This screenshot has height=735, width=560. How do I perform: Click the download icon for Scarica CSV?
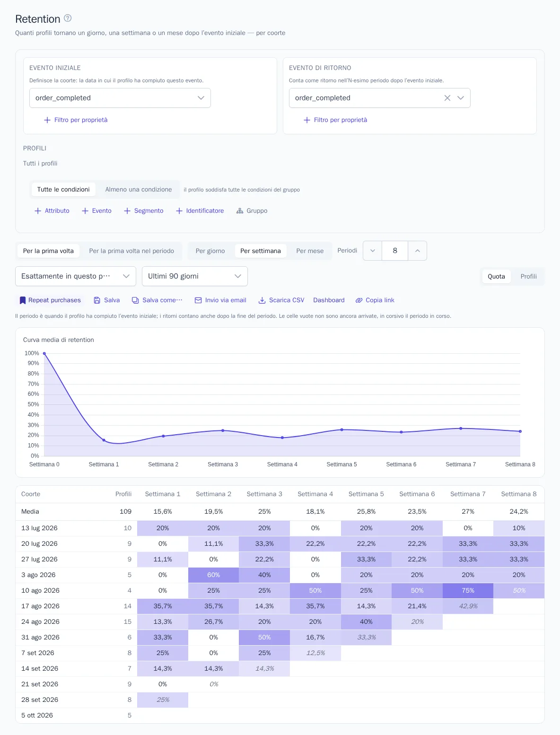[x=262, y=300]
